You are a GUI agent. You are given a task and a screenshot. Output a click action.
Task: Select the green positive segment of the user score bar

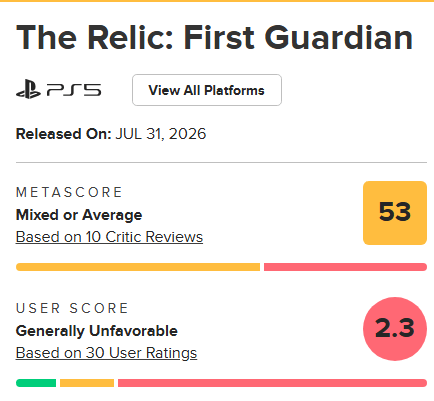click(x=36, y=383)
